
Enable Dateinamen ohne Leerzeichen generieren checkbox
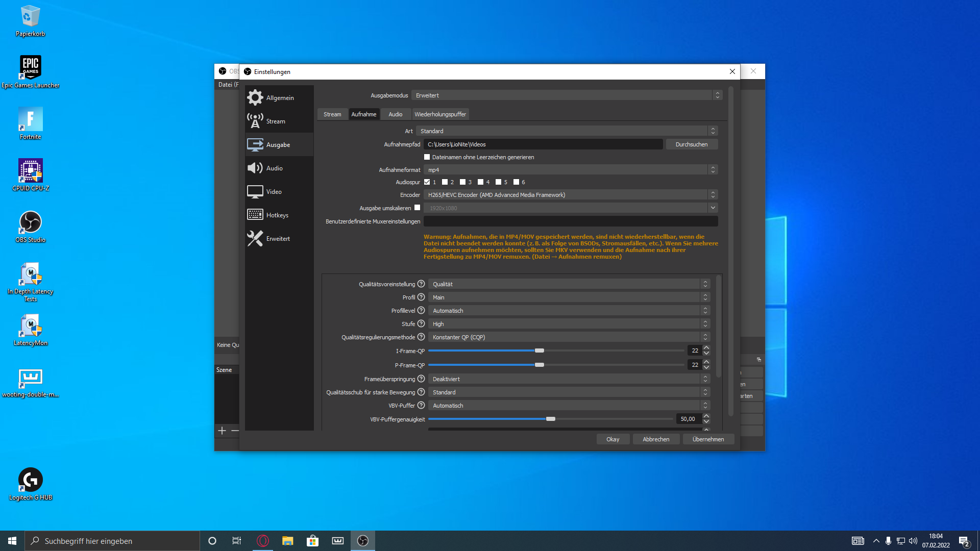(427, 157)
